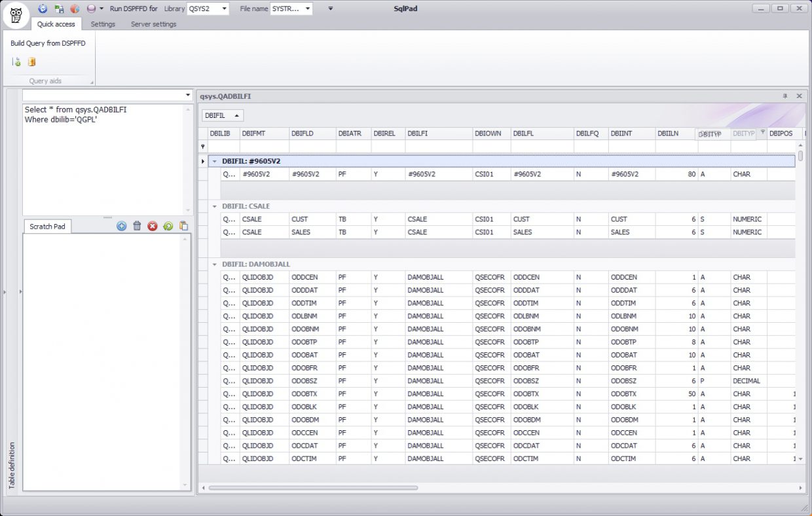Click the horizontal scrollbar below the results grid
812x516 pixels.
coord(313,488)
